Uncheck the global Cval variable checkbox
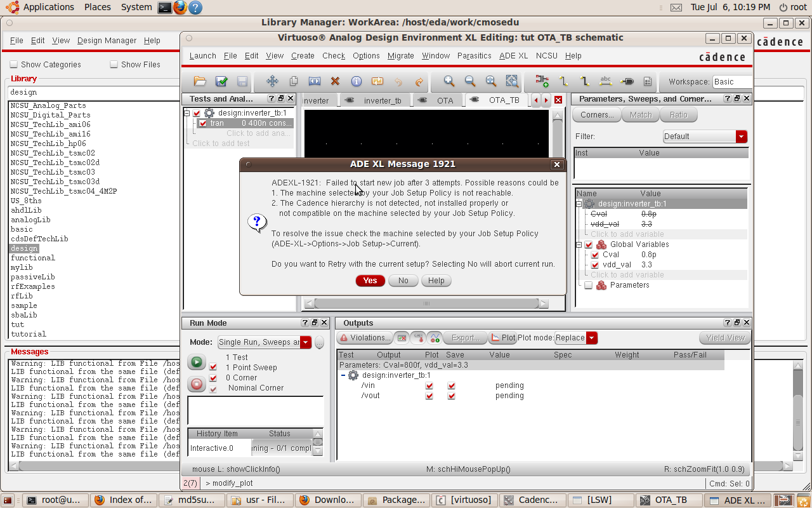812x508 pixels. point(595,255)
